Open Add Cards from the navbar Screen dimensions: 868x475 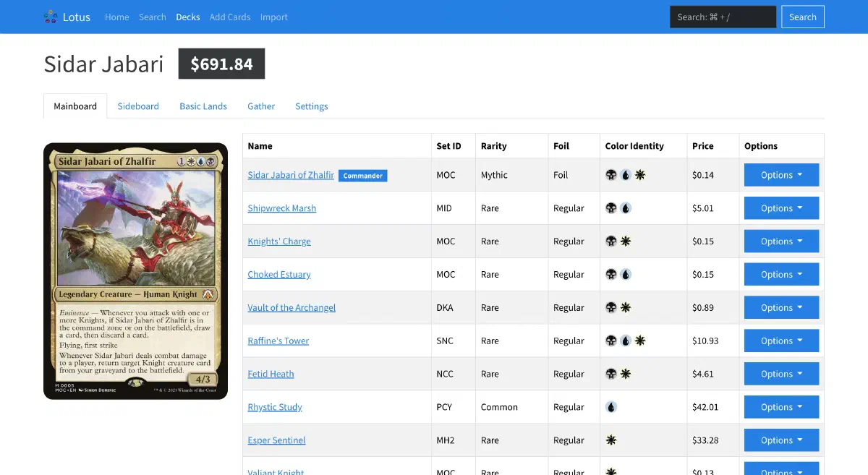coord(230,17)
